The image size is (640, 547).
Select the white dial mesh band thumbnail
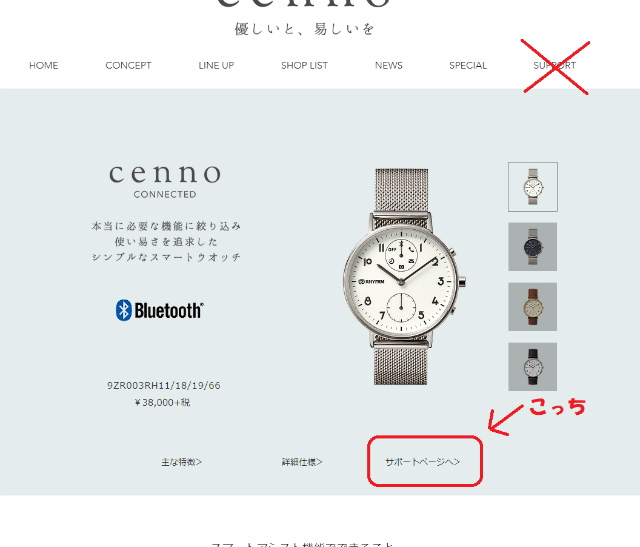click(x=533, y=187)
